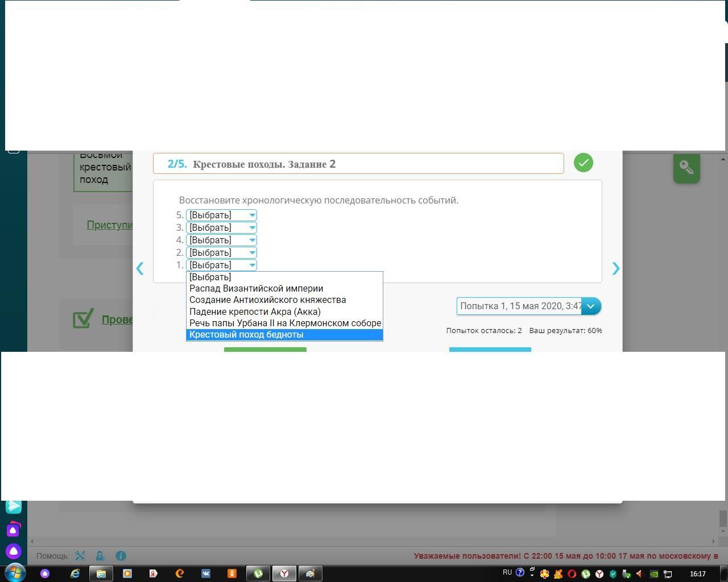Click the red Уважаемые пользователи notice
Screen dimensions: 728x582
pyautogui.click(x=566, y=556)
